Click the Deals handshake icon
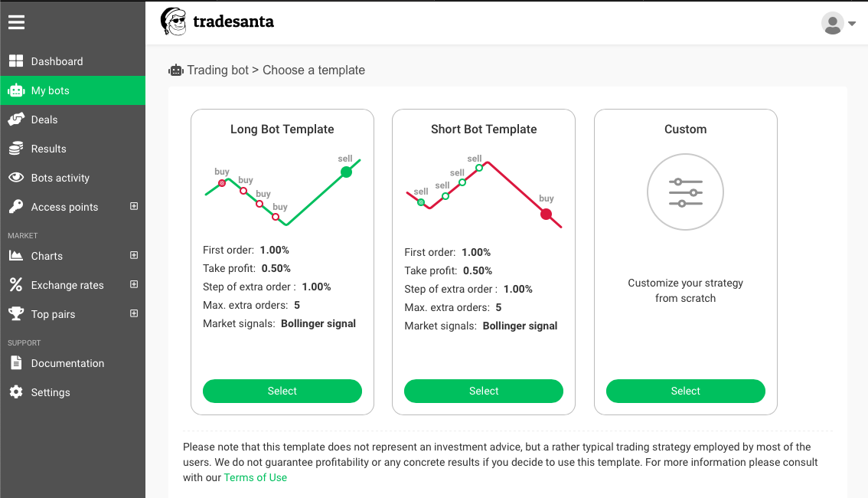Screen dimensions: 868x498 click(16, 119)
